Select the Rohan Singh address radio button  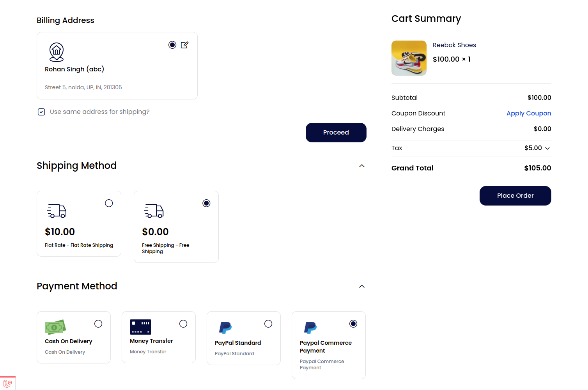[172, 45]
